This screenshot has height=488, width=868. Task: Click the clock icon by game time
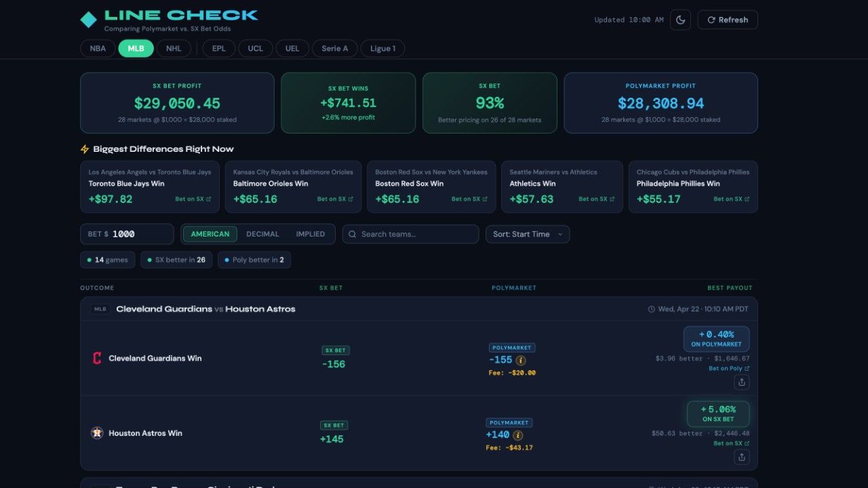(652, 309)
